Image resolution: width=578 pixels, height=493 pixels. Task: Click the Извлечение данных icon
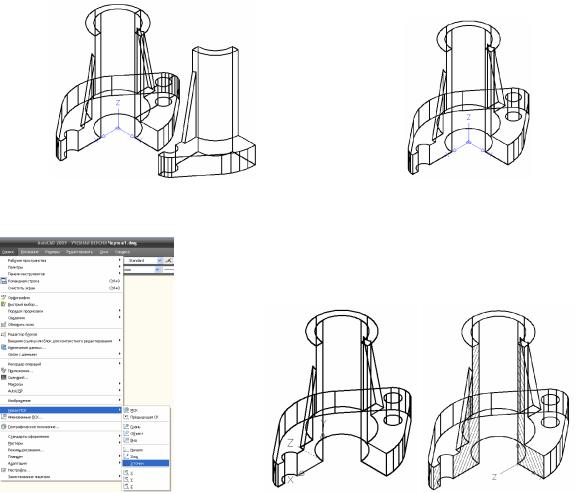point(4,347)
